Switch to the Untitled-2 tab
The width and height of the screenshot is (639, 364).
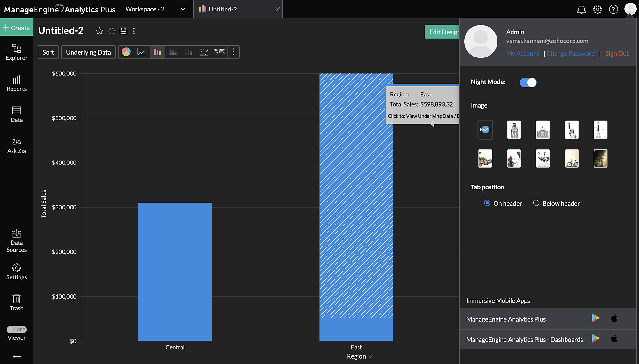click(x=223, y=9)
